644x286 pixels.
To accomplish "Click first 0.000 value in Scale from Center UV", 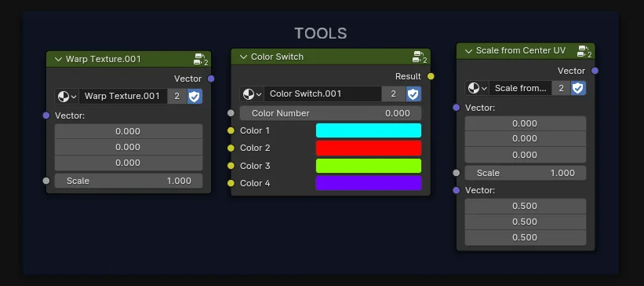I will (526, 123).
